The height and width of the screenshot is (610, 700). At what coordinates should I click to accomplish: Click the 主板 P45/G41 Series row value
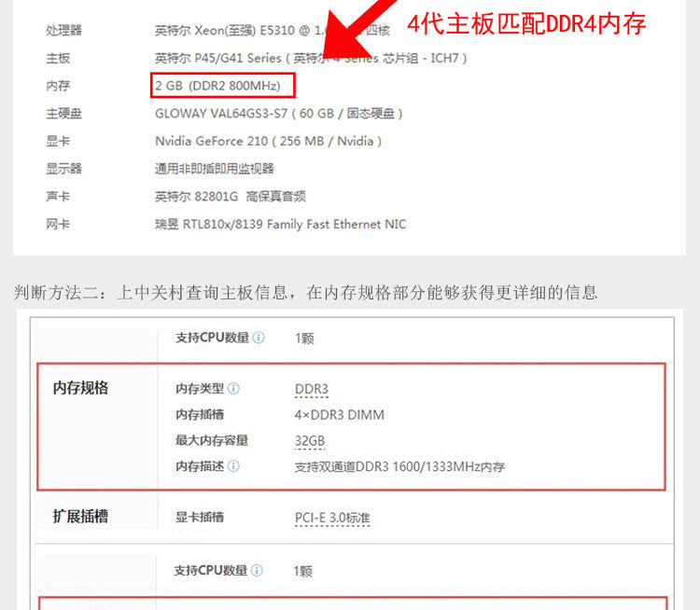point(311,58)
